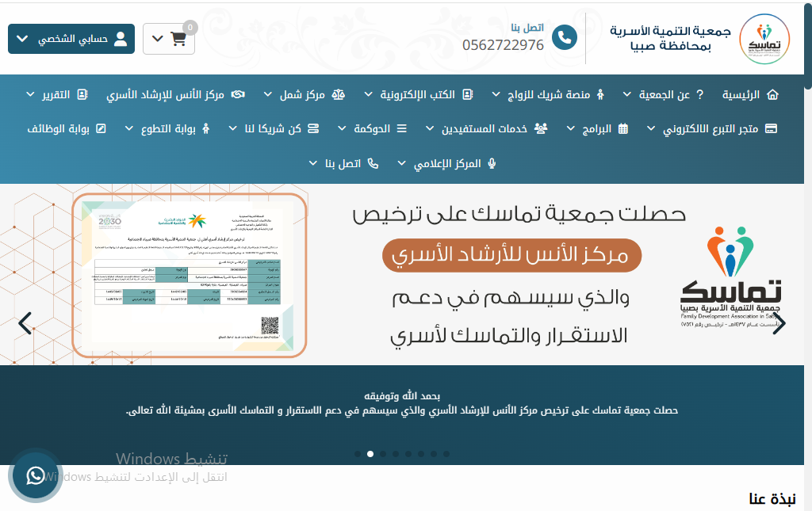Expand the الحوكمة submenu chevron

click(342, 129)
